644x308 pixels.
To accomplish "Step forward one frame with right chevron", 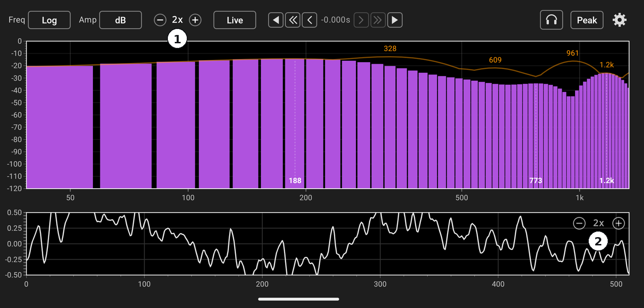I will point(361,20).
